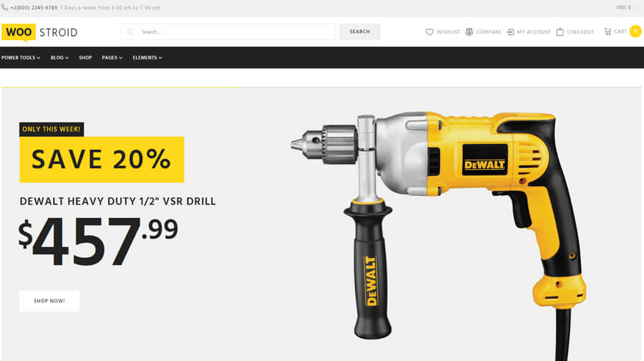Viewport: 644px width, 361px height.
Task: Click the phone icon in top bar
Action: point(4,7)
